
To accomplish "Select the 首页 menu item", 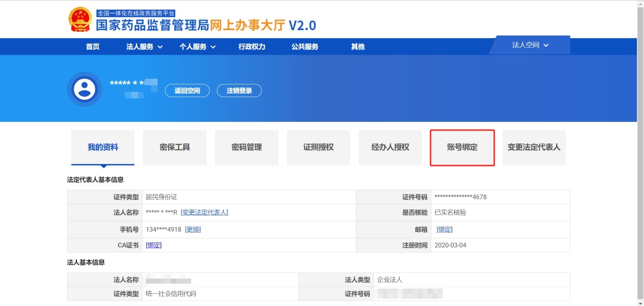I will tap(92, 46).
